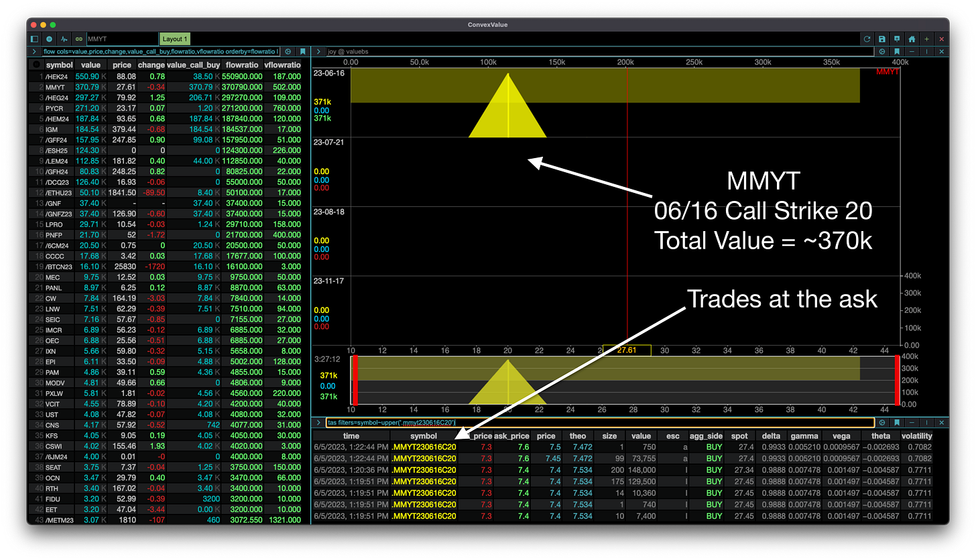Click the 23-07-21 expiration row label
Screen dimensions: 976x560
click(328, 142)
